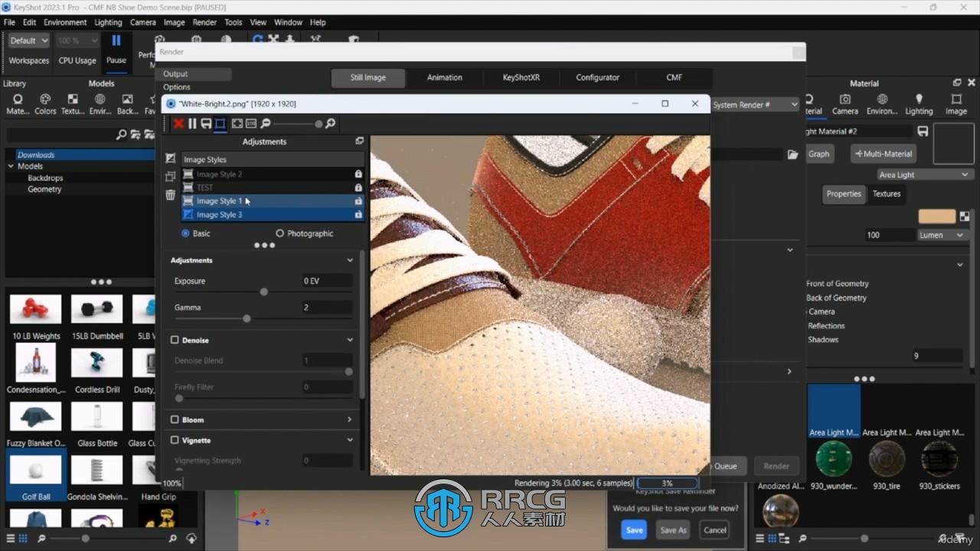980x551 pixels.
Task: Open the Render menu
Action: tap(204, 22)
